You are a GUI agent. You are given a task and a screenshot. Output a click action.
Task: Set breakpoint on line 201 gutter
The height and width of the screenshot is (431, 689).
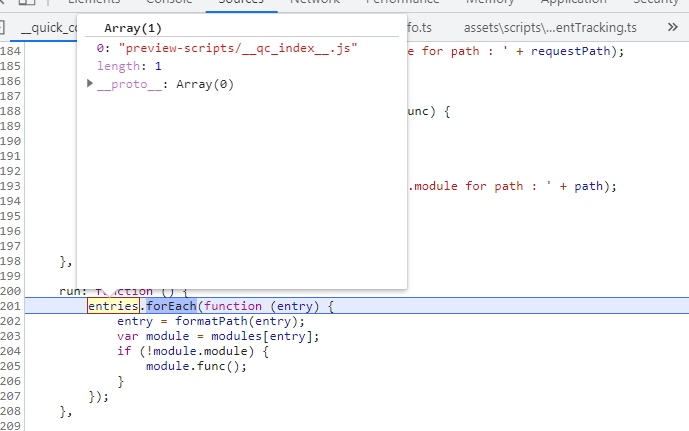pyautogui.click(x=11, y=306)
